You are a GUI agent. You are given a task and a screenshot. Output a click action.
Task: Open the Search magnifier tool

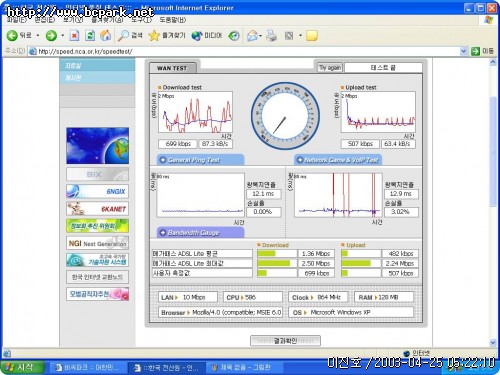tap(130, 35)
